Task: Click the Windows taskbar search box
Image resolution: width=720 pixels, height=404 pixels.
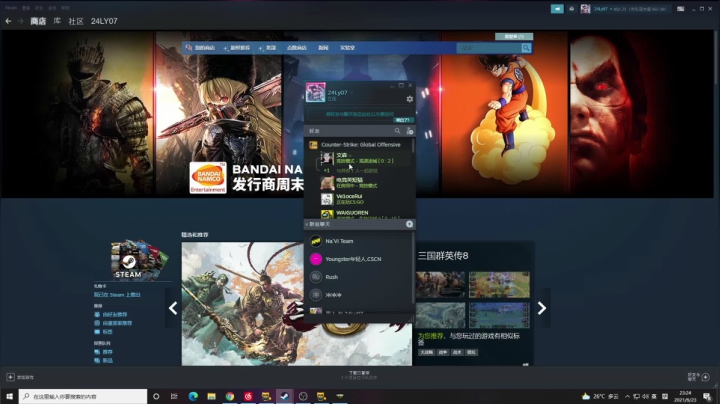Action: tap(83, 396)
